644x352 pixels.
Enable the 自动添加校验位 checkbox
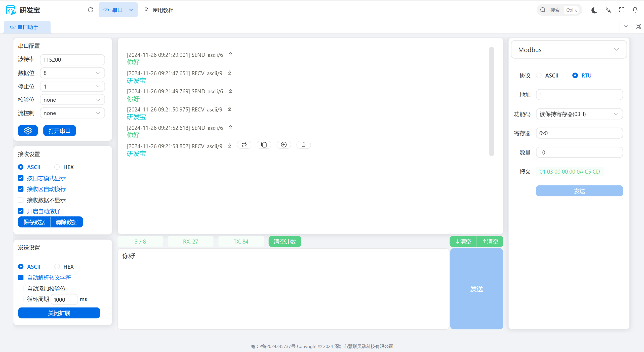[x=21, y=289]
